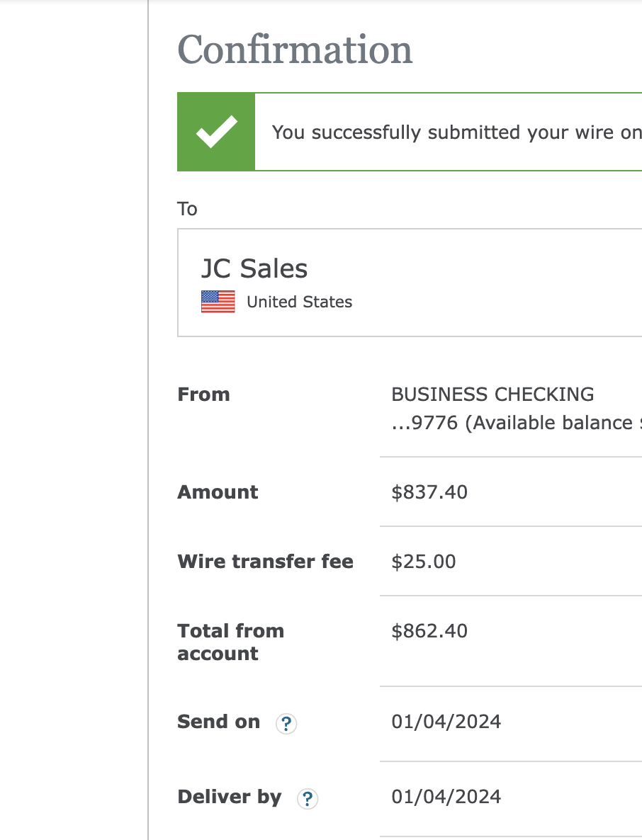642x840 pixels.
Task: Click the Amount label
Action: pos(218,492)
